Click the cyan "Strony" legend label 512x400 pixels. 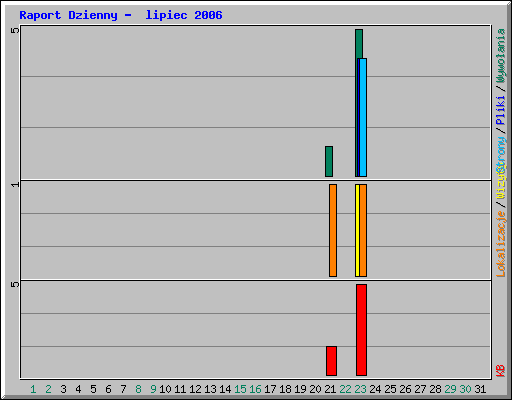(x=501, y=154)
